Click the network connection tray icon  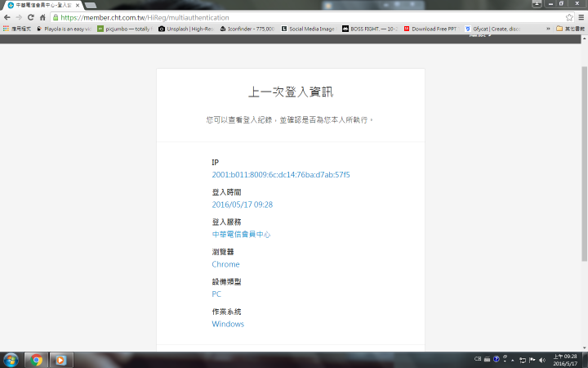pos(523,360)
